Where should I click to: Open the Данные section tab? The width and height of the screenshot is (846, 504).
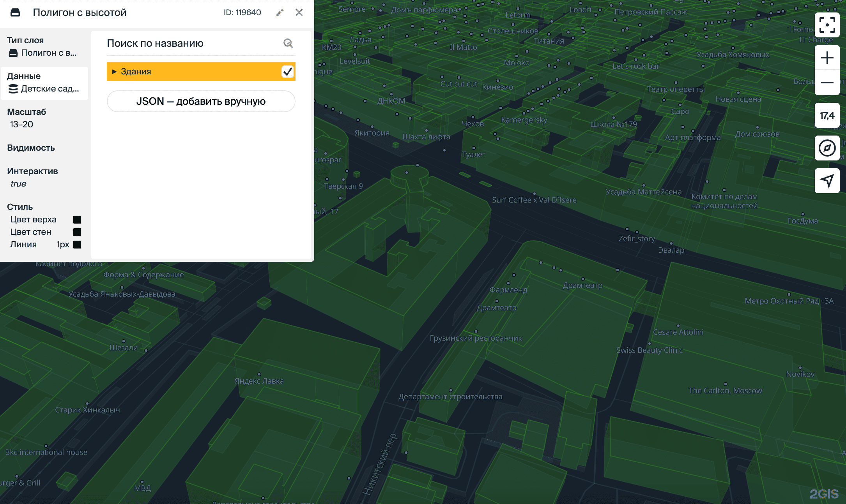44,83
